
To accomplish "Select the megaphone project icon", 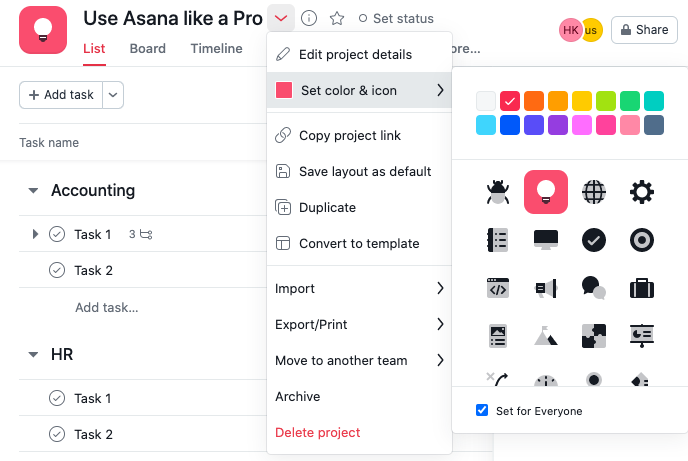I will [x=546, y=288].
